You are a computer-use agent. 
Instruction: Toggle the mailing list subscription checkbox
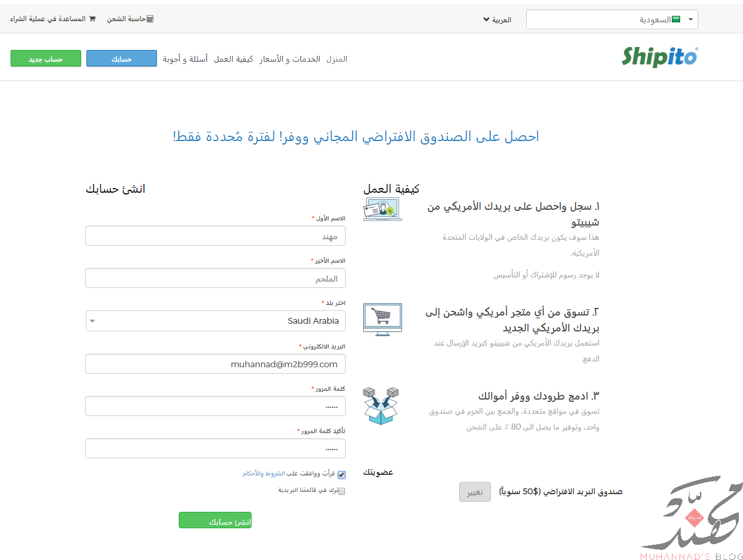[x=342, y=491]
